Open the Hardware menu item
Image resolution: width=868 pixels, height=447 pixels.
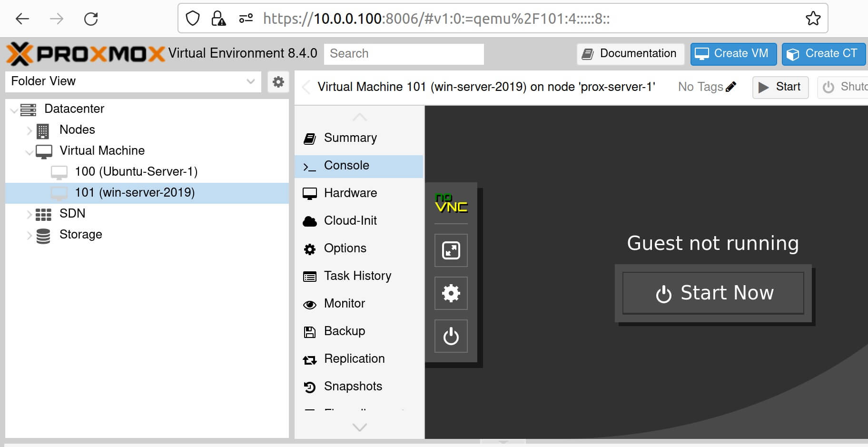[359, 193]
